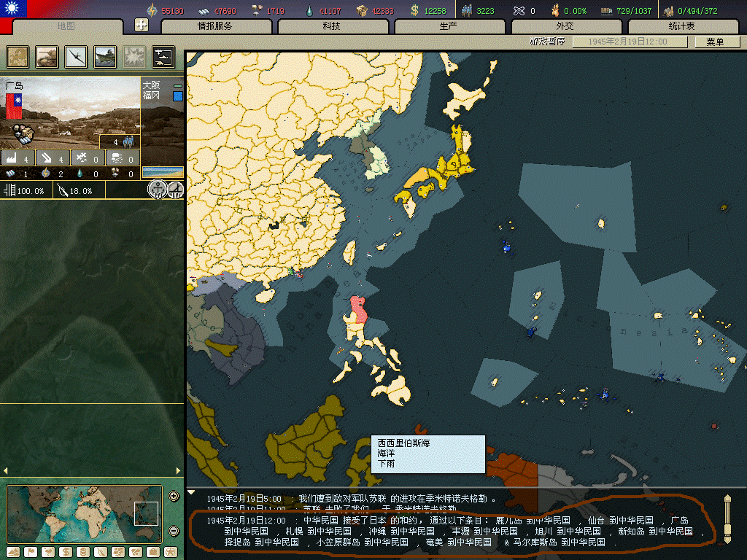747x560 pixels.
Task: Click the province overview map icon
Action: pos(18,56)
